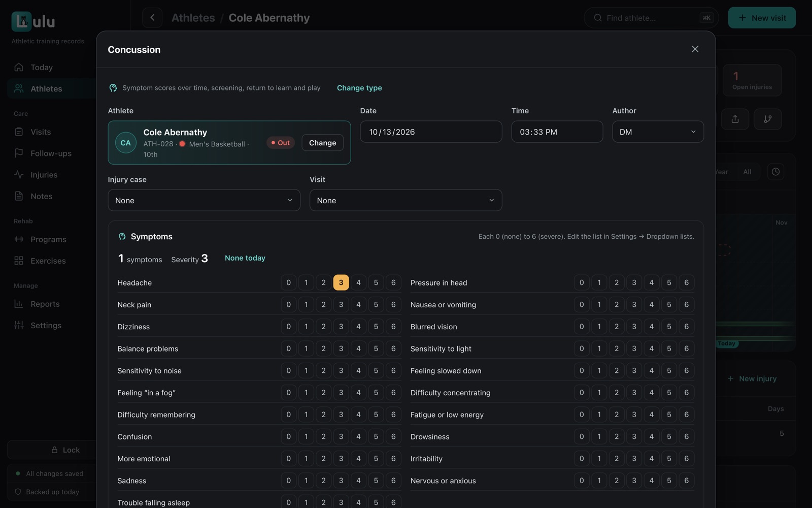
Task: Click the New visit button
Action: pyautogui.click(x=762, y=18)
